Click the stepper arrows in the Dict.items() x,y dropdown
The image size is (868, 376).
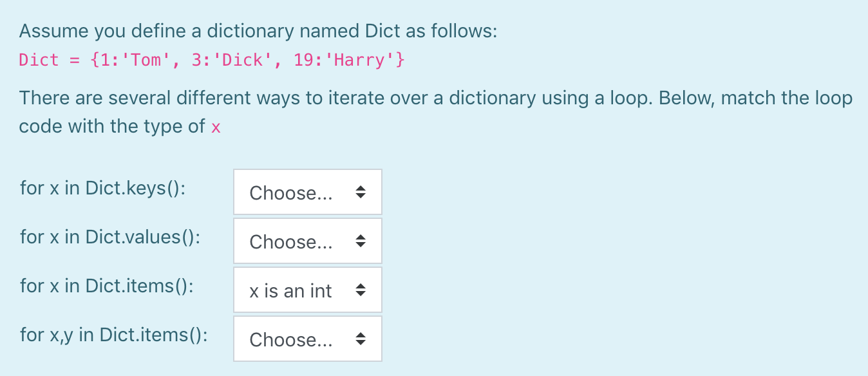(x=361, y=339)
